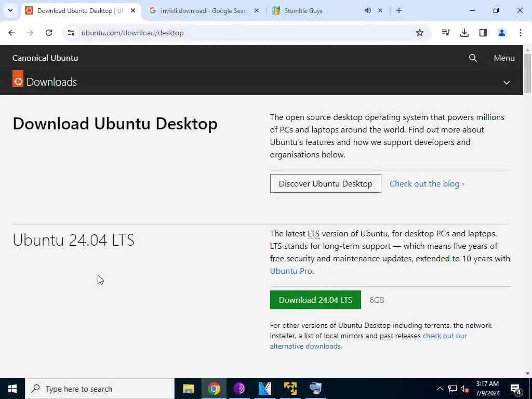This screenshot has height=399, width=532.
Task: Open the Windows Start menu
Action: [x=12, y=389]
